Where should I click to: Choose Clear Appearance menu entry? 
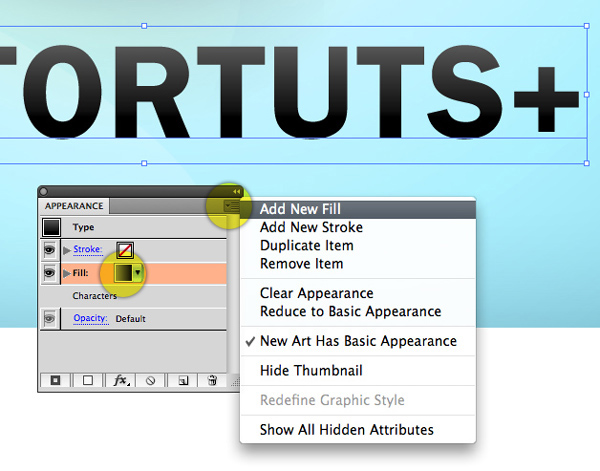358,293
